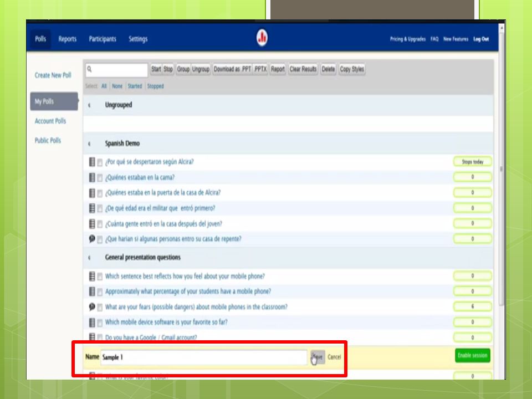Click the Stop button
Image resolution: width=532 pixels, height=399 pixels.
click(x=168, y=69)
